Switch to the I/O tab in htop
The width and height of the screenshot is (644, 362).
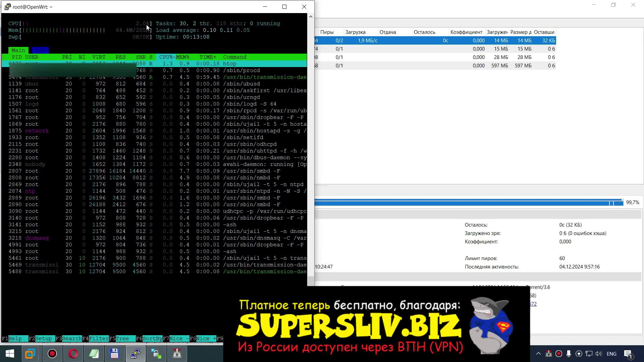(40, 50)
